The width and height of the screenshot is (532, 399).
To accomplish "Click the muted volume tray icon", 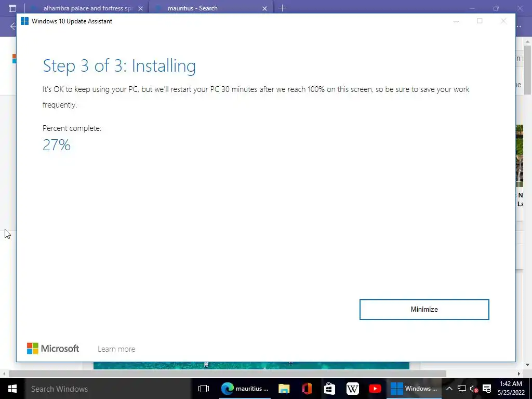I will coord(474,389).
